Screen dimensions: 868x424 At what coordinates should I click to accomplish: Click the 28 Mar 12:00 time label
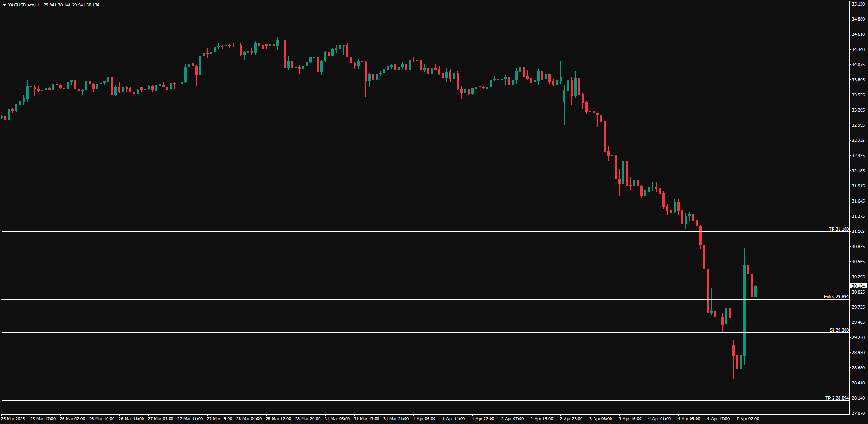(278, 419)
